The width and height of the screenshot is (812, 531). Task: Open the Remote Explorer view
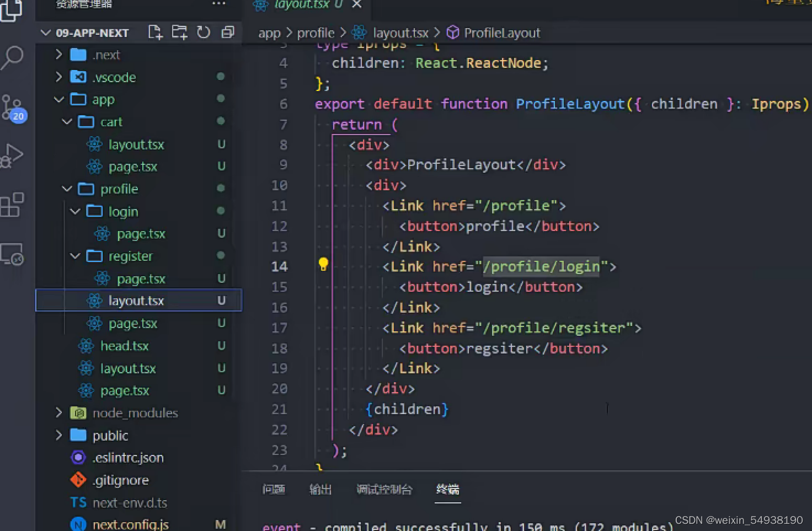click(x=12, y=254)
